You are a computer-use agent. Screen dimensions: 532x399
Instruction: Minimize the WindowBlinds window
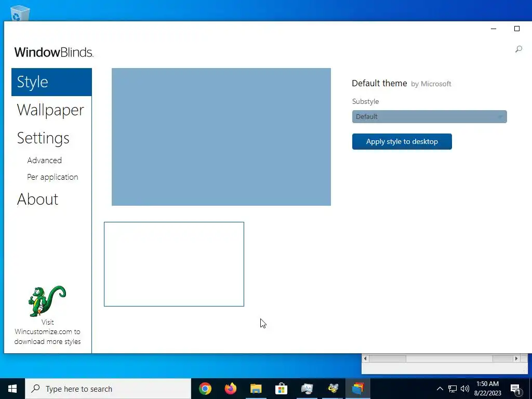click(494, 29)
